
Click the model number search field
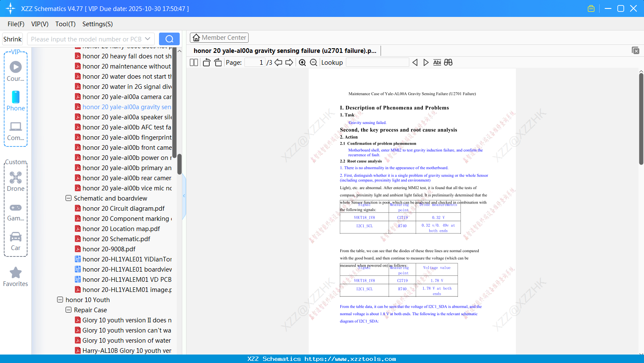point(86,39)
